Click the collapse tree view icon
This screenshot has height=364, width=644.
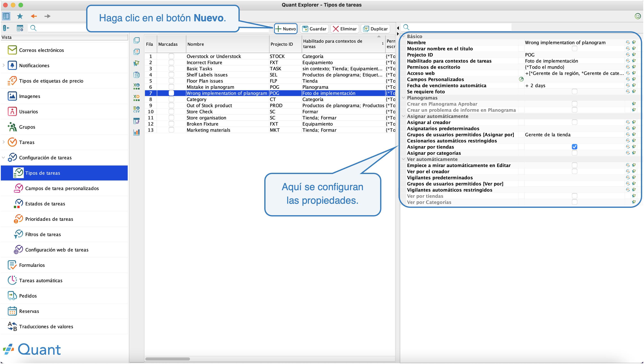tap(6, 28)
